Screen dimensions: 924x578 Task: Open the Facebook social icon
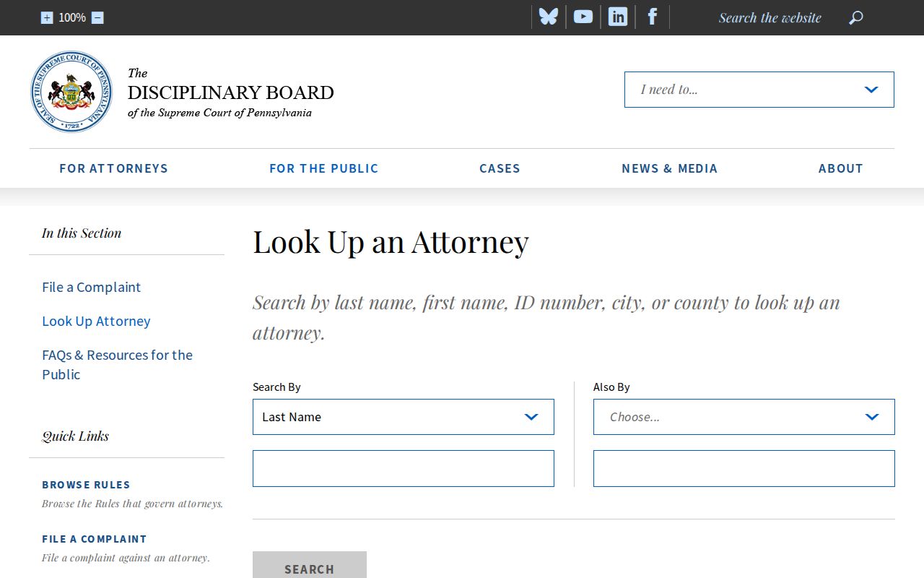[653, 17]
